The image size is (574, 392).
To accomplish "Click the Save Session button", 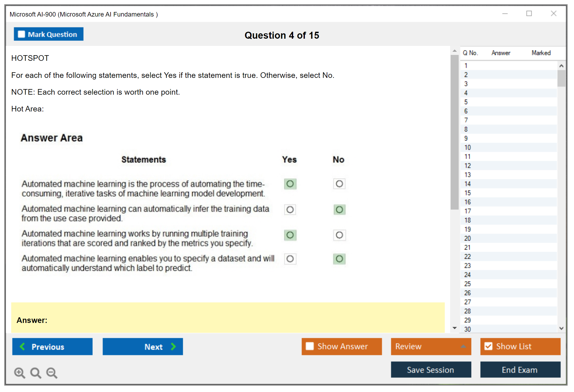I will coord(431,370).
